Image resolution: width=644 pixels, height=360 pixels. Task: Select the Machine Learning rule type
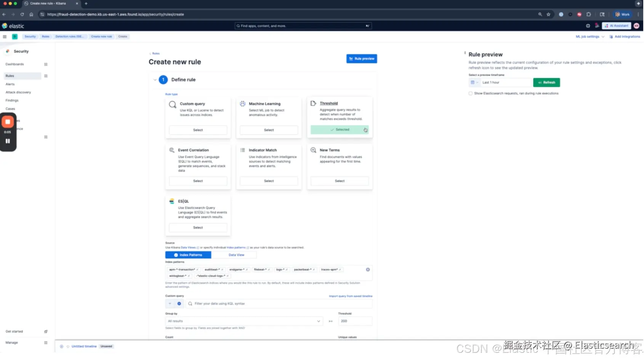coord(269,130)
